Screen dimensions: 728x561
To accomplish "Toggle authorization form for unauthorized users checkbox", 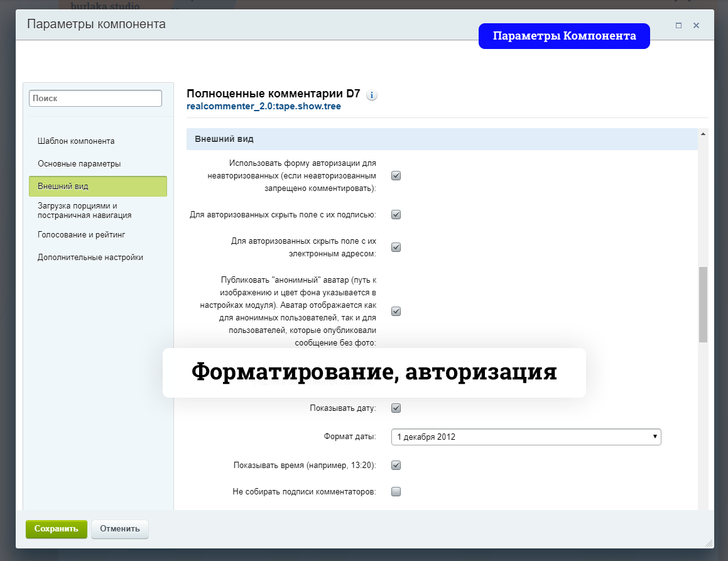I will coord(396,176).
